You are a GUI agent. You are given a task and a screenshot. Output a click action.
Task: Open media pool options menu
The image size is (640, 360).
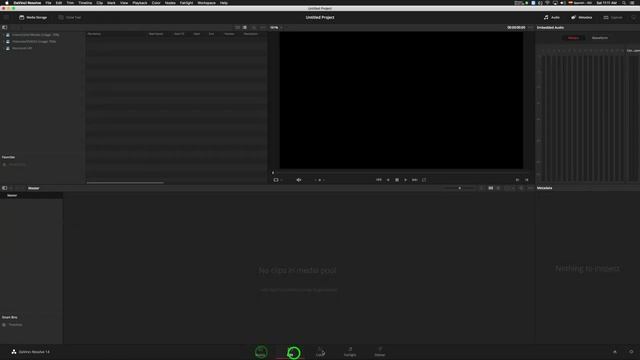530,188
